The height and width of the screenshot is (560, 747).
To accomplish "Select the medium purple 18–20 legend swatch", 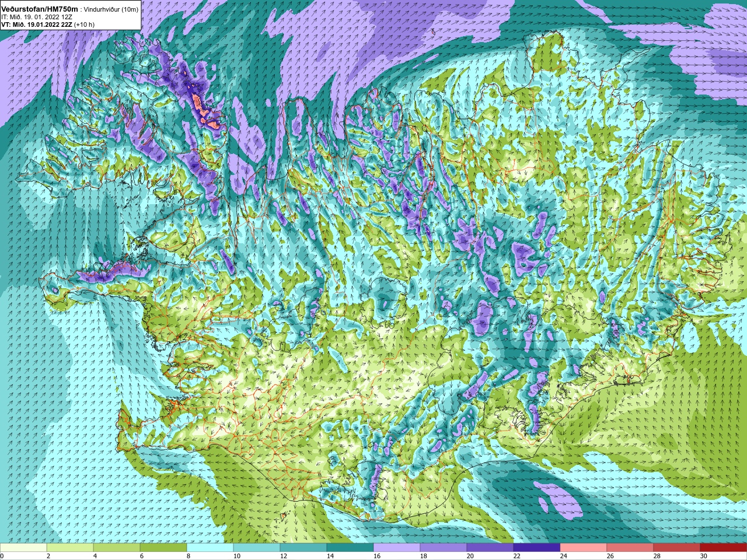I will coord(444,548).
